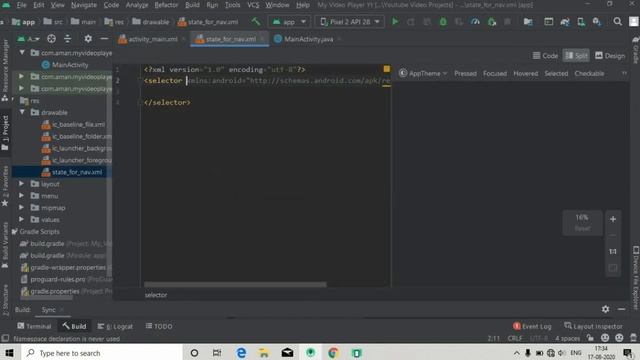Open the VCS menu
The height and width of the screenshot is (360, 640).
(x=253, y=5)
